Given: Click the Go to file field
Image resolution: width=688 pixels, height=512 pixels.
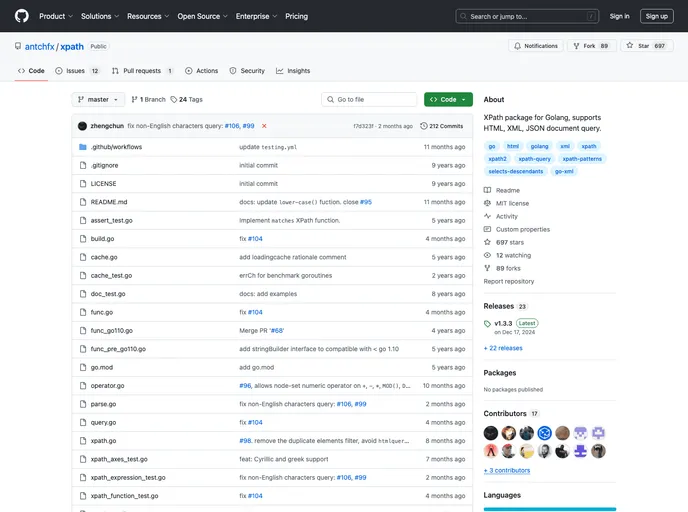Looking at the screenshot, I should (369, 100).
